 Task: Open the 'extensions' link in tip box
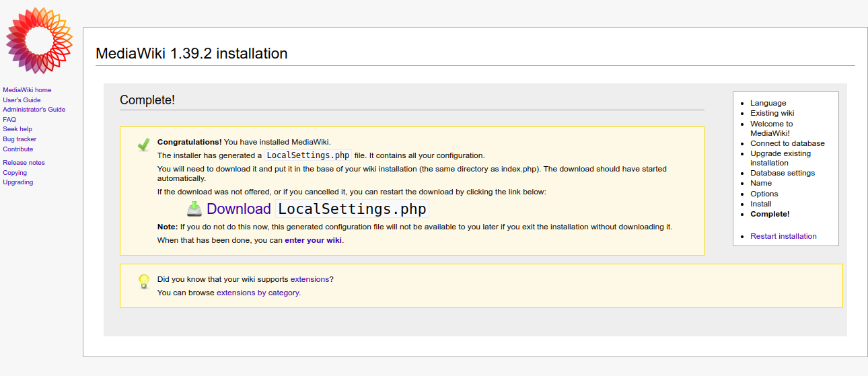310,279
